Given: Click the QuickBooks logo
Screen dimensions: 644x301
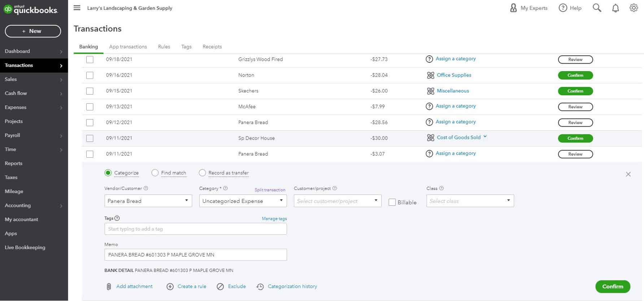Looking at the screenshot, I should (31, 9).
